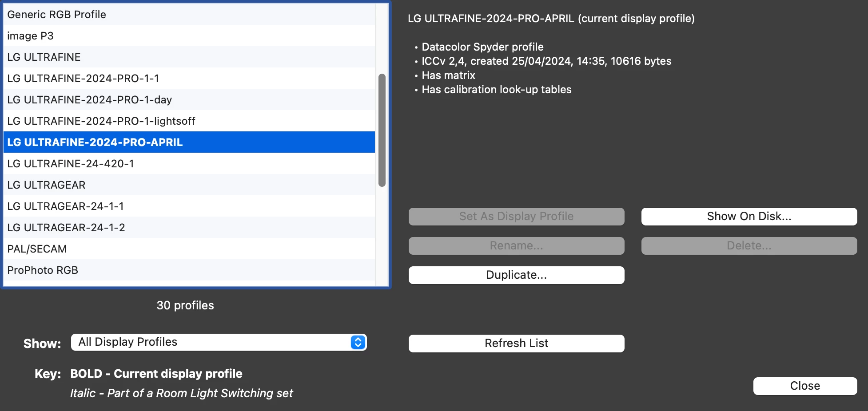
Task: Select the LG ULTRAFINE profile row
Action: point(189,57)
